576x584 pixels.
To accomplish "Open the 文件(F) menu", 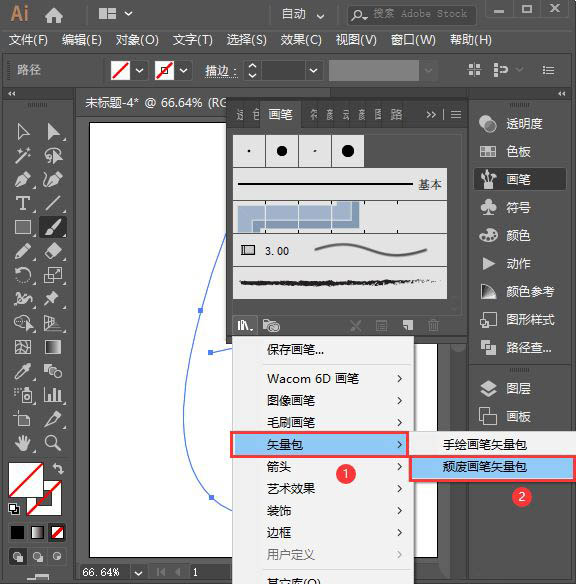I will coord(28,39).
